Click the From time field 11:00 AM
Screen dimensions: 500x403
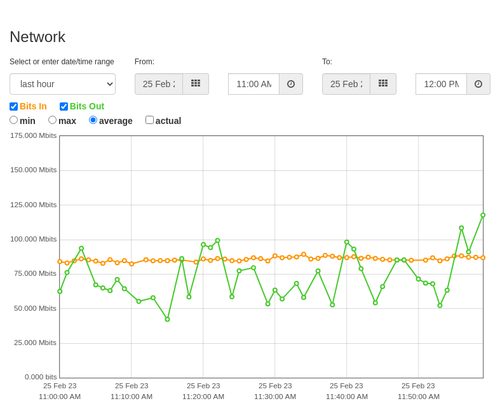tap(254, 84)
